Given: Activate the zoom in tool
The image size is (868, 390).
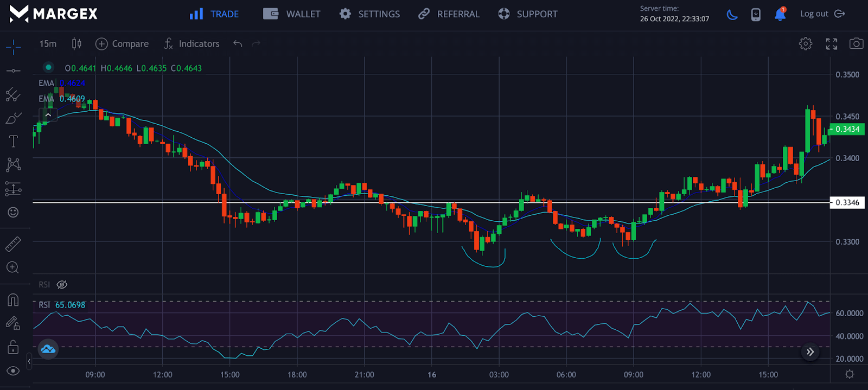Looking at the screenshot, I should [13, 267].
